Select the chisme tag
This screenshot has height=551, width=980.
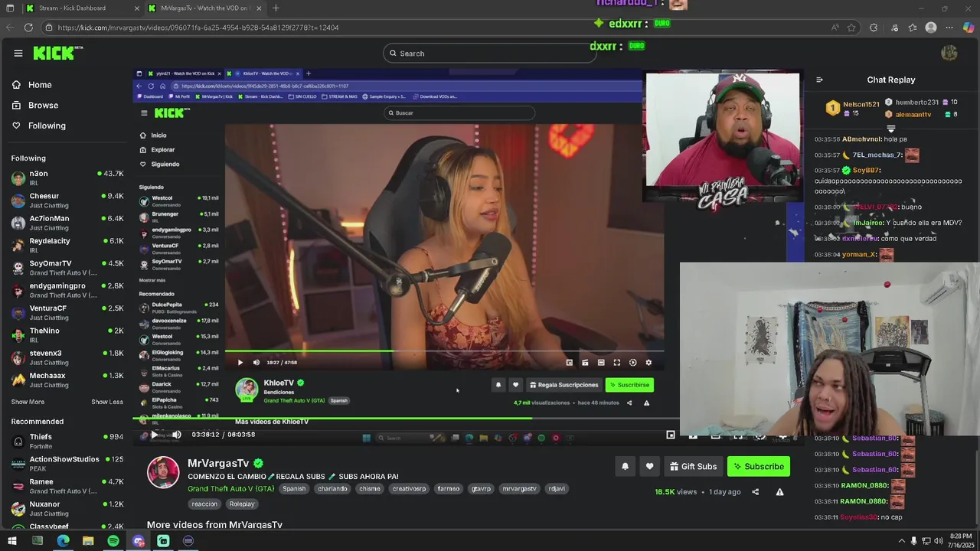(369, 489)
